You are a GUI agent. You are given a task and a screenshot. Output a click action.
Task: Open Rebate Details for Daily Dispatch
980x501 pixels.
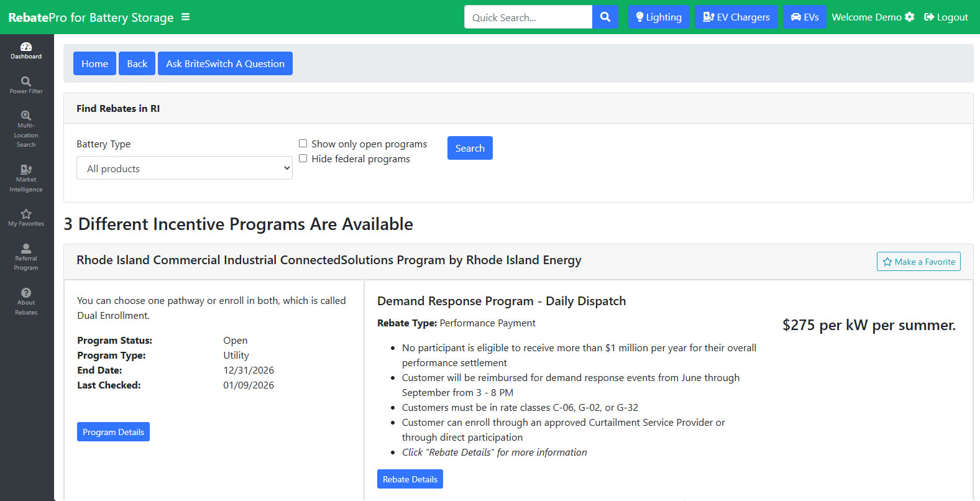[x=410, y=479]
